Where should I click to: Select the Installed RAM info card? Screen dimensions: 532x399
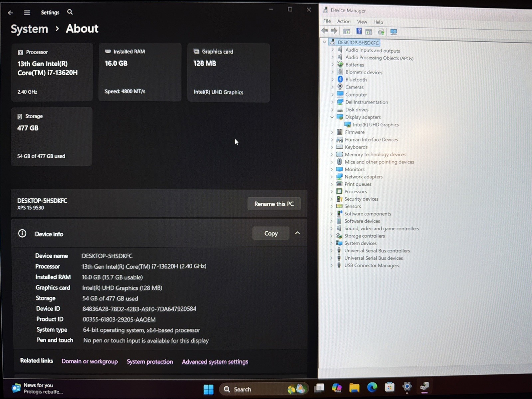(140, 72)
